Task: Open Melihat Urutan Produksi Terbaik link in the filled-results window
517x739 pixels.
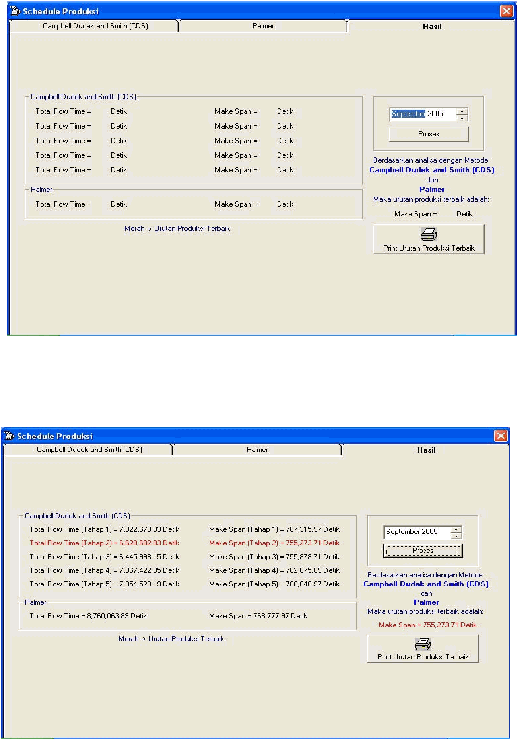Action: point(172,639)
